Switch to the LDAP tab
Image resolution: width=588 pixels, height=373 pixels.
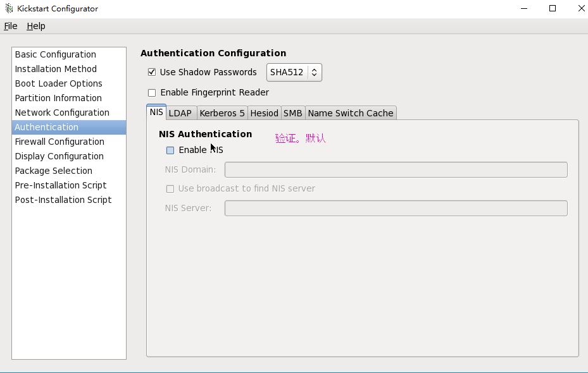point(180,113)
